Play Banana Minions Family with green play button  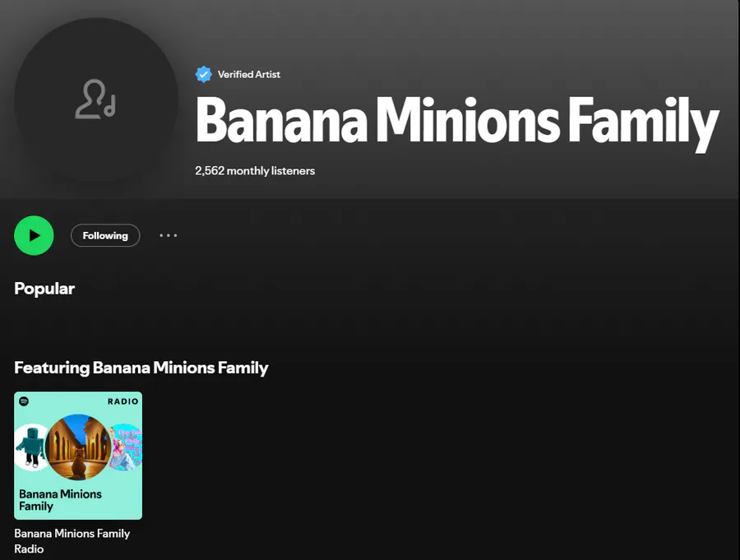point(34,235)
